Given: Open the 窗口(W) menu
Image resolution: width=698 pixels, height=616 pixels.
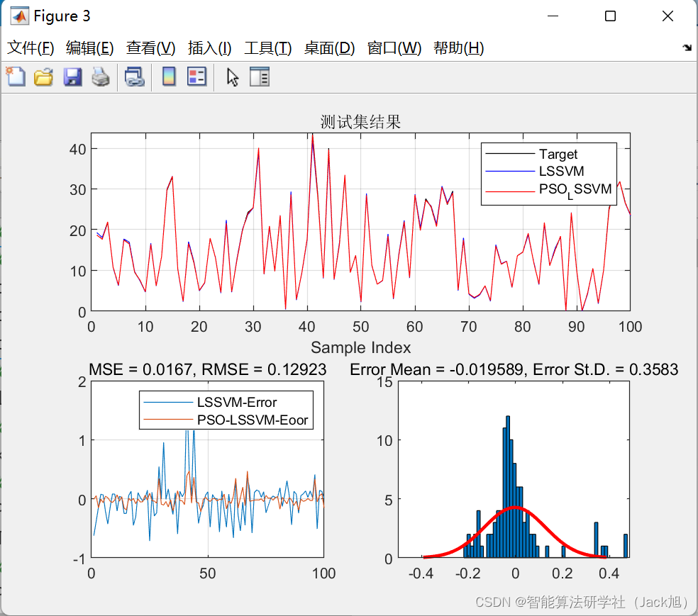Looking at the screenshot, I should [x=394, y=47].
